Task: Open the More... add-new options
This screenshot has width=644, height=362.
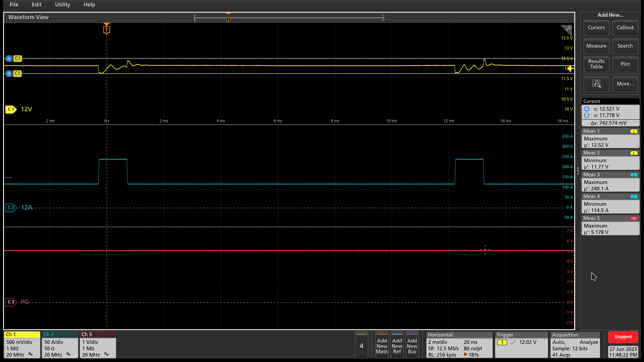Action: [x=625, y=84]
